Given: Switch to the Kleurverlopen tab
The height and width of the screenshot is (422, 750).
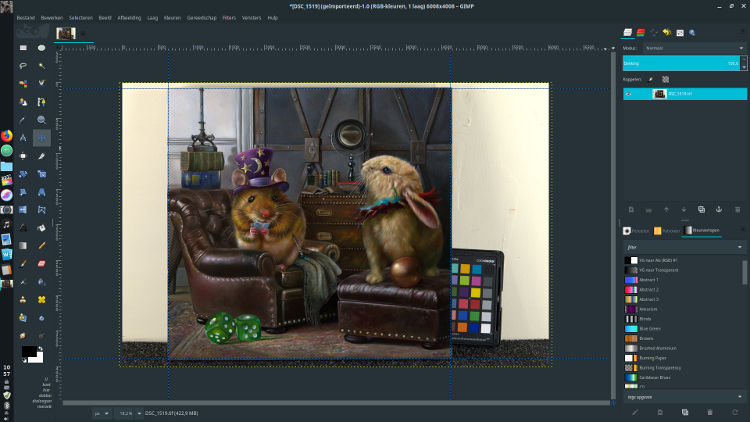Looking at the screenshot, I should pos(702,230).
